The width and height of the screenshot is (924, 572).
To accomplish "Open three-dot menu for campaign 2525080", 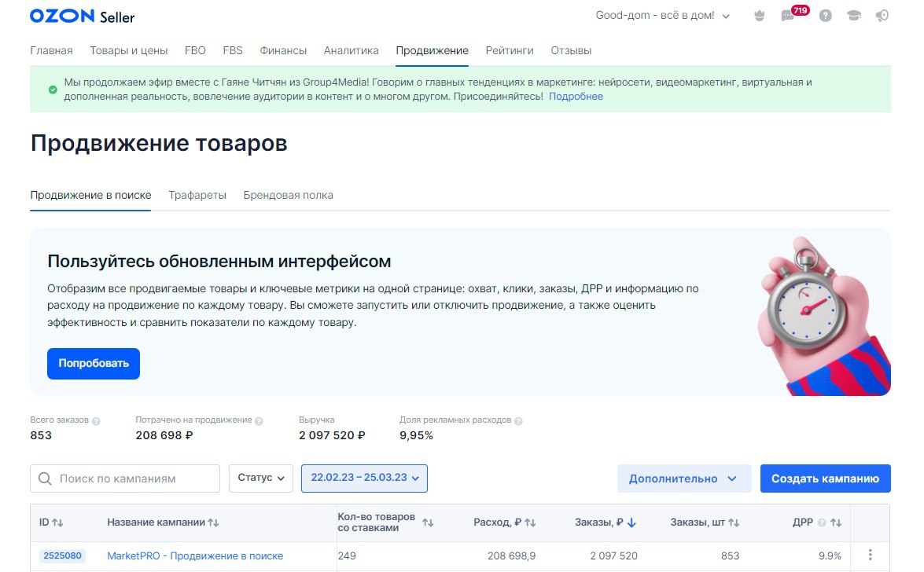I will [870, 555].
